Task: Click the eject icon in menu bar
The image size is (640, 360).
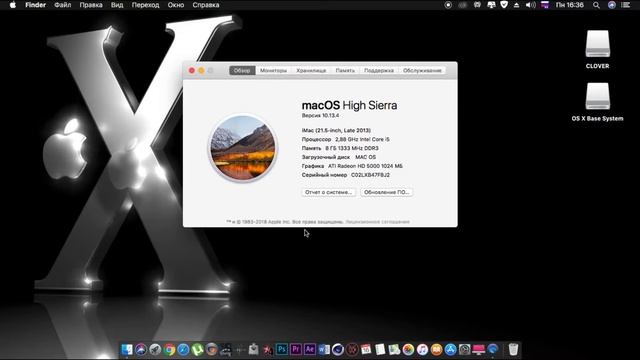Action: tap(517, 5)
